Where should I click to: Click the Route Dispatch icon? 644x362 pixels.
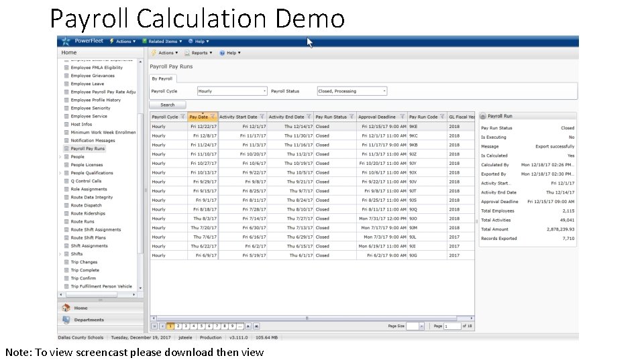click(x=66, y=205)
